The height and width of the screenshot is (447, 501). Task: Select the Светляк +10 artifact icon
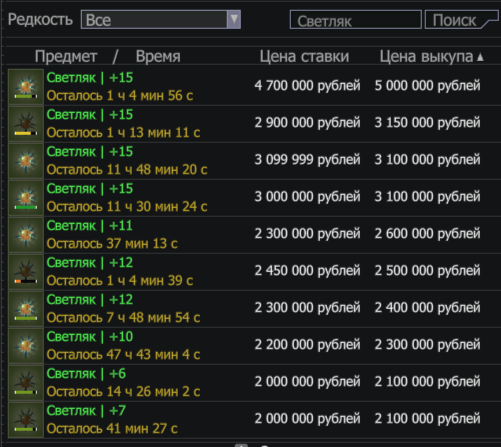point(26,346)
